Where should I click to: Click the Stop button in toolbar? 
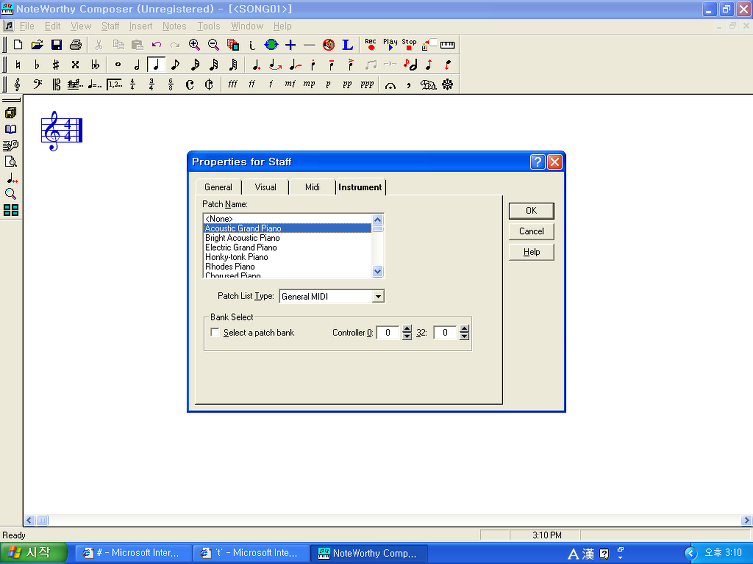pyautogui.click(x=409, y=45)
